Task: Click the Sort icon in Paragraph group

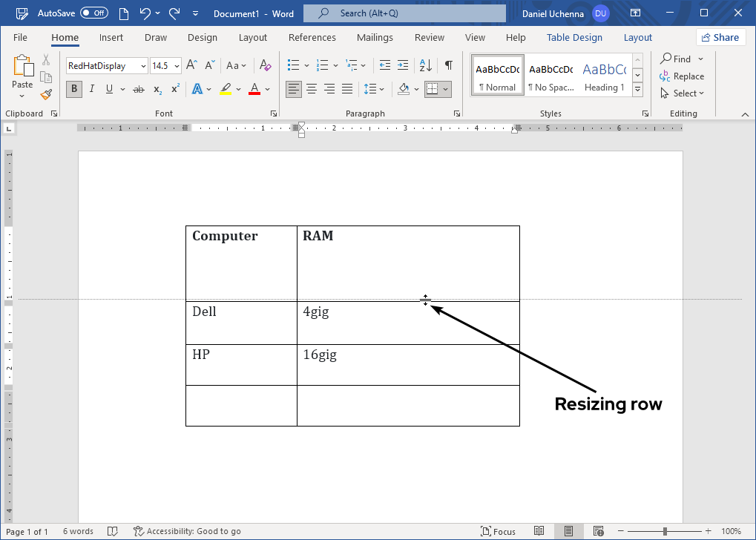Action: (x=425, y=65)
